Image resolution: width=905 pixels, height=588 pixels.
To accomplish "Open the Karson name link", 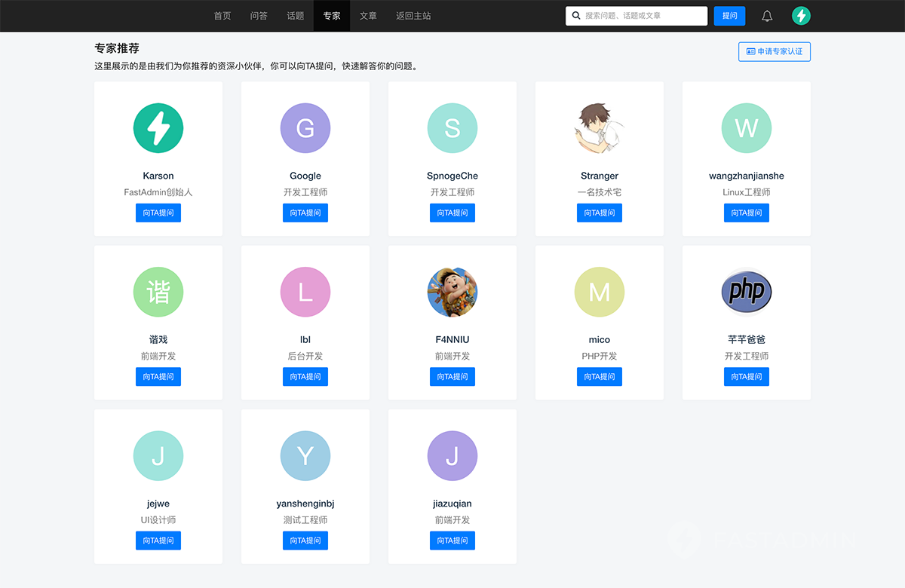I will [158, 176].
